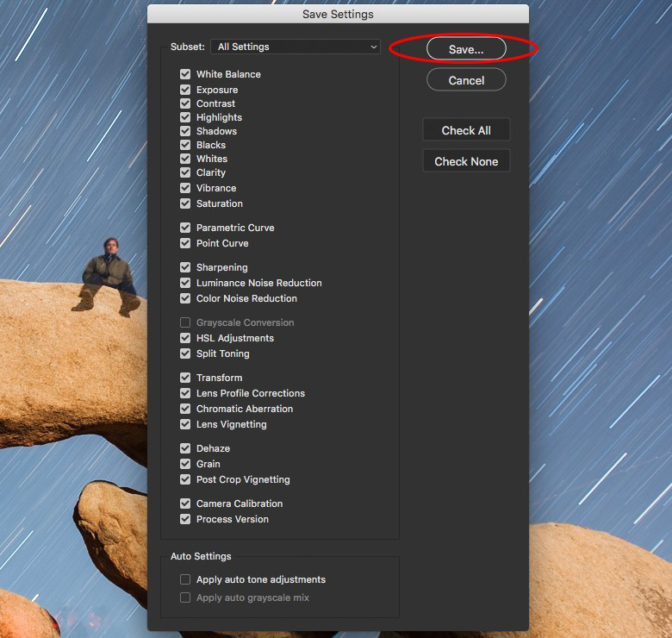This screenshot has width=672, height=638.
Task: Disable the Sharpening checkbox
Action: [x=185, y=267]
